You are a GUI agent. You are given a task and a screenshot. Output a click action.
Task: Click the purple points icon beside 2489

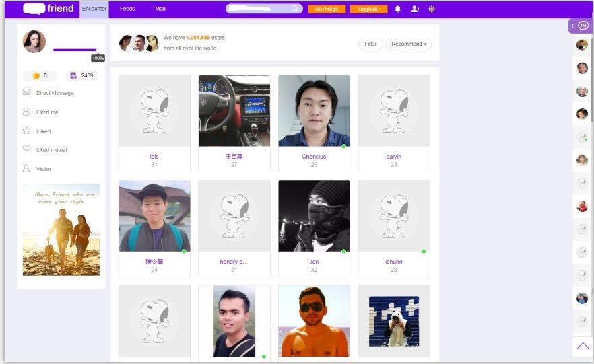[x=73, y=75]
